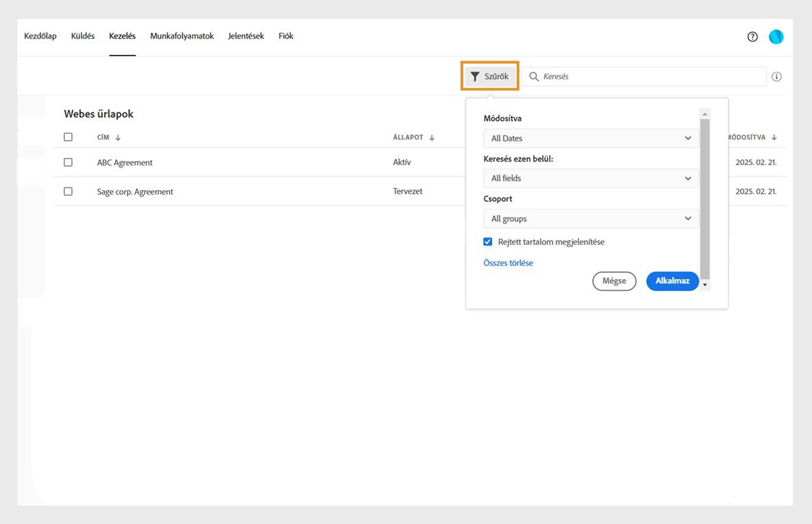Sort by Módosítva column arrow
The width and height of the screenshot is (812, 524).
point(774,138)
